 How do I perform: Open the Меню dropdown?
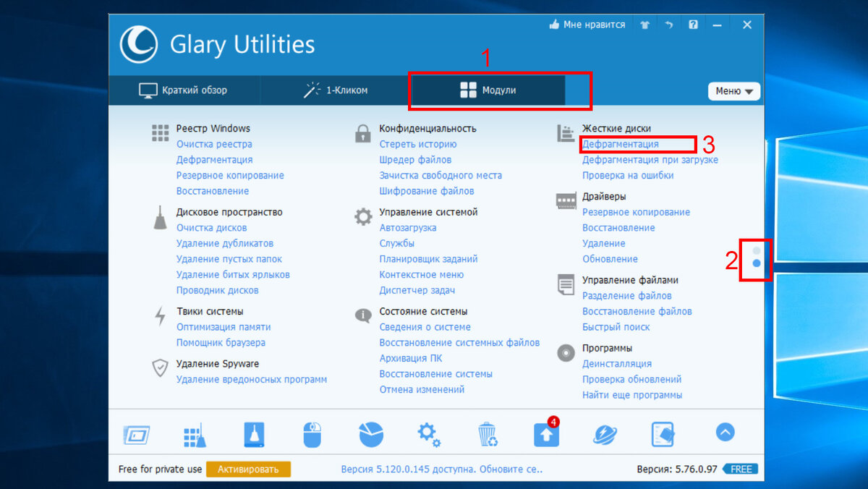coord(734,91)
